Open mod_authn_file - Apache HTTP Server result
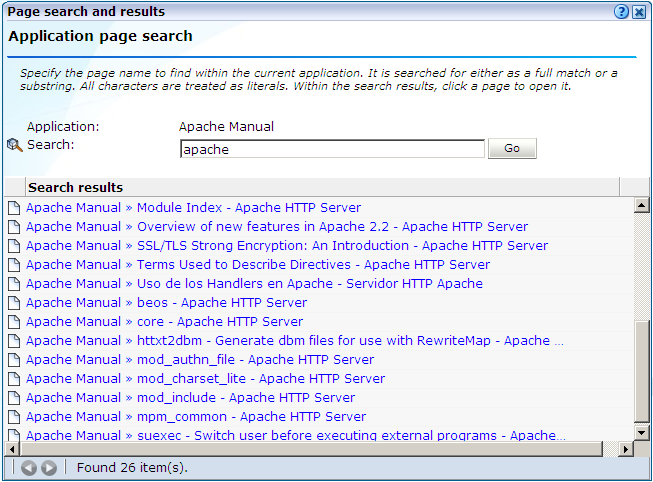653x482 pixels. pyautogui.click(x=200, y=360)
